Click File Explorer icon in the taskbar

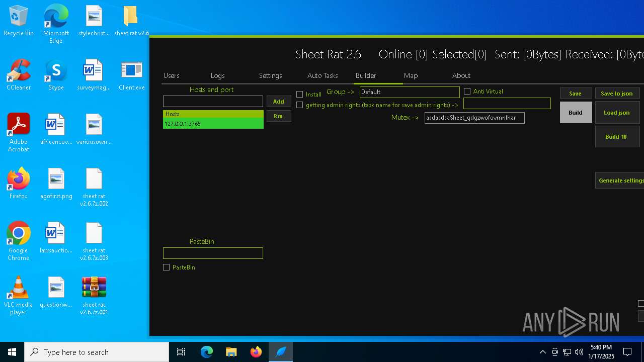click(x=231, y=352)
